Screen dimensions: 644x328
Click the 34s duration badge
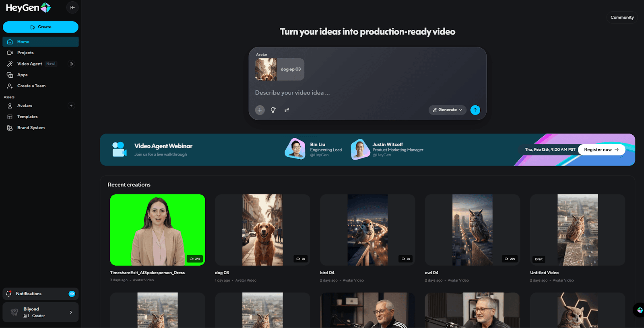[195, 259]
